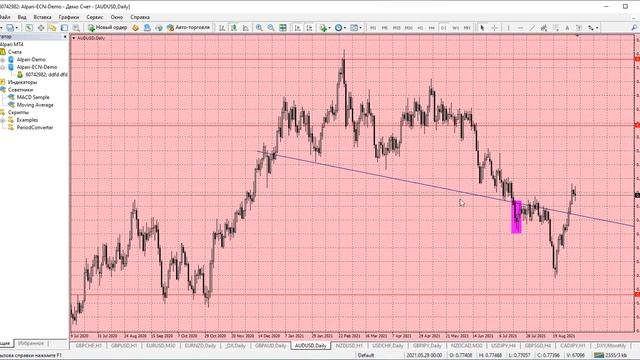Open the Графики menu
The height and width of the screenshot is (360, 640).
pos(69,17)
